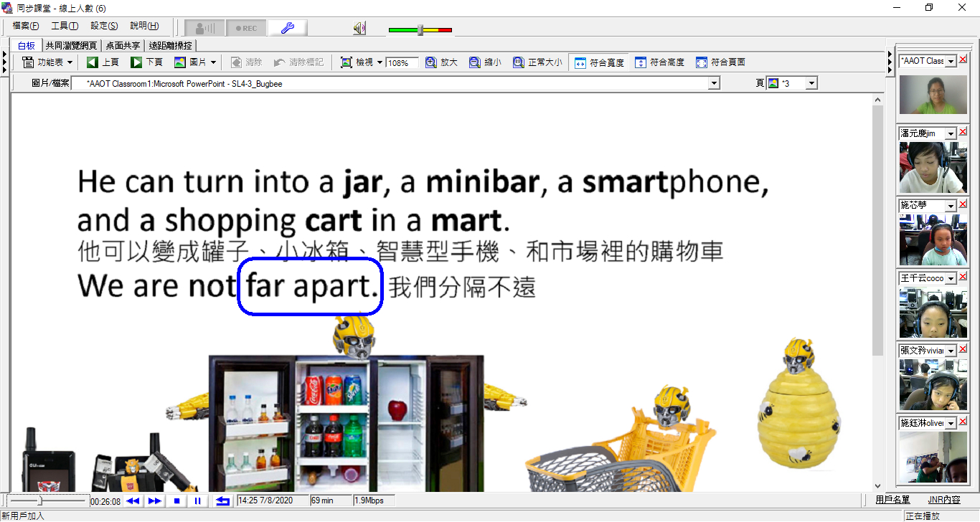980x522 pixels.
Task: Click the right panel collapse arrows
Action: pos(890,62)
